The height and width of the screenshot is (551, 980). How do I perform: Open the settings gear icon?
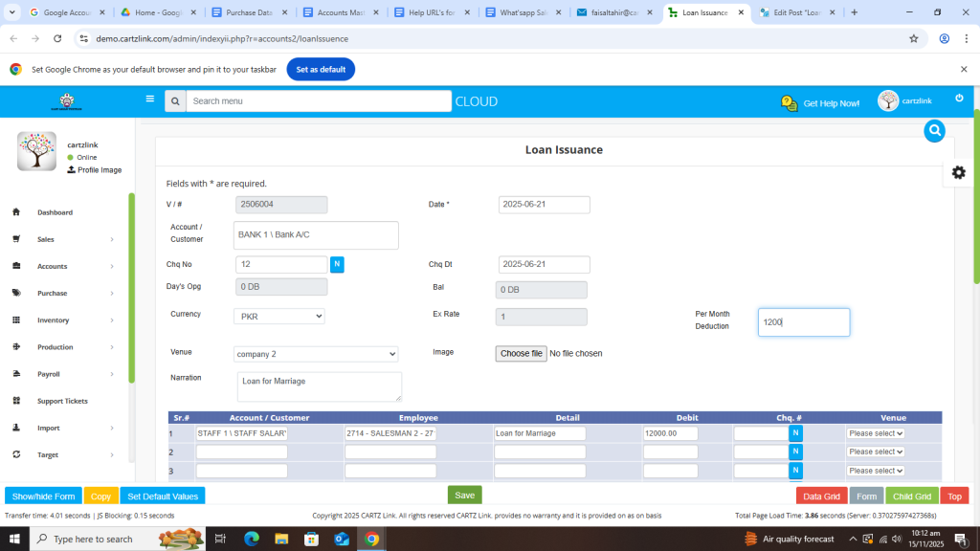(x=958, y=172)
